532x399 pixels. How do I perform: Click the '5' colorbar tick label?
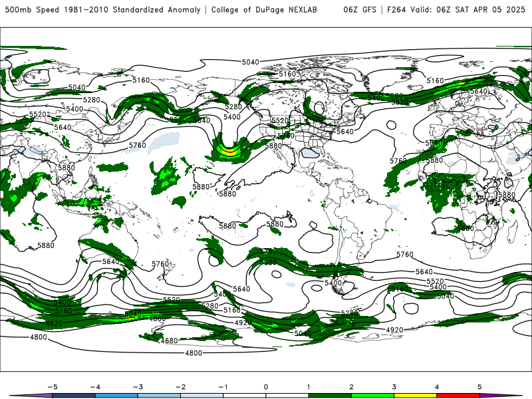[479, 387]
